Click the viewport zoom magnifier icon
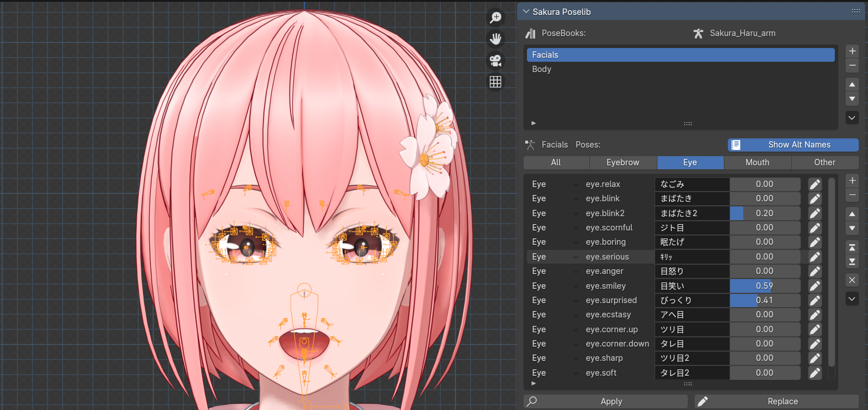Screen dimensions: 868x410 pyautogui.click(x=496, y=17)
